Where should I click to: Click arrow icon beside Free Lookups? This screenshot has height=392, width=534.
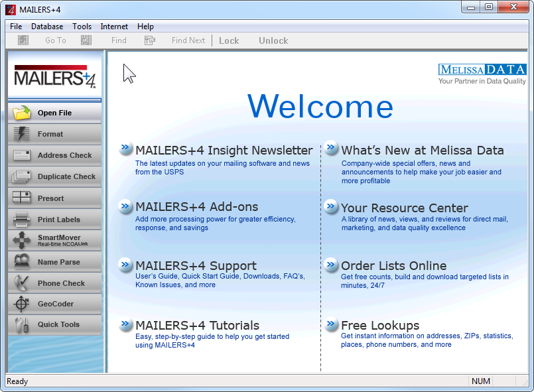point(331,324)
